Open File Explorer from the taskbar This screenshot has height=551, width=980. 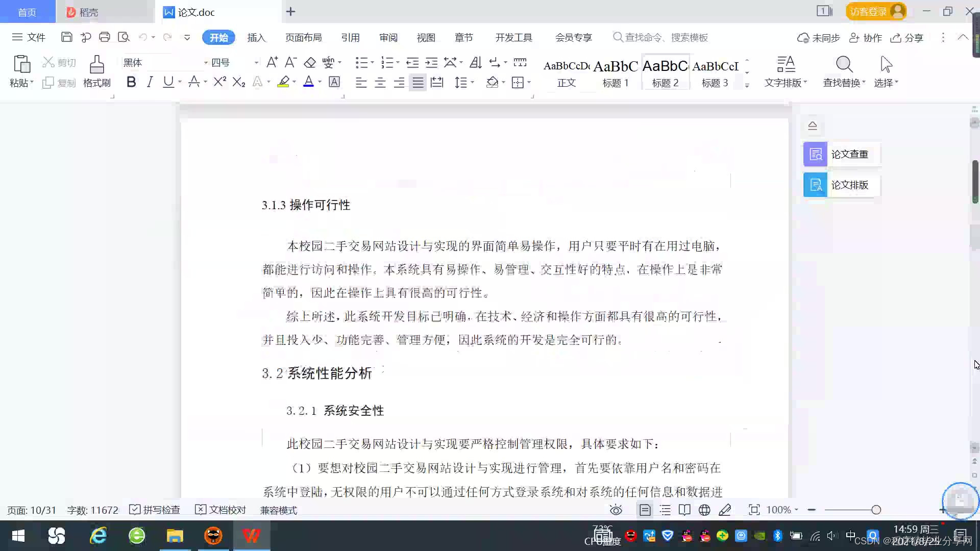point(175,536)
